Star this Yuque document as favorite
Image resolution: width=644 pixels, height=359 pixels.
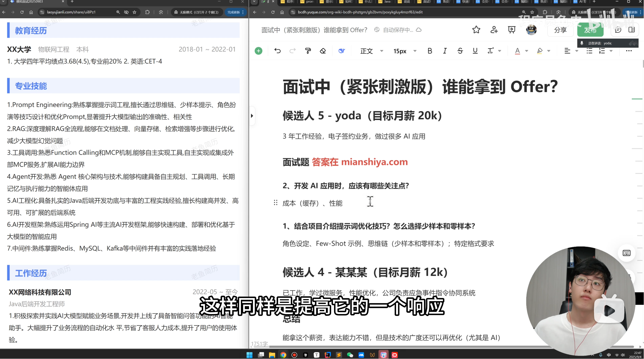[476, 30]
